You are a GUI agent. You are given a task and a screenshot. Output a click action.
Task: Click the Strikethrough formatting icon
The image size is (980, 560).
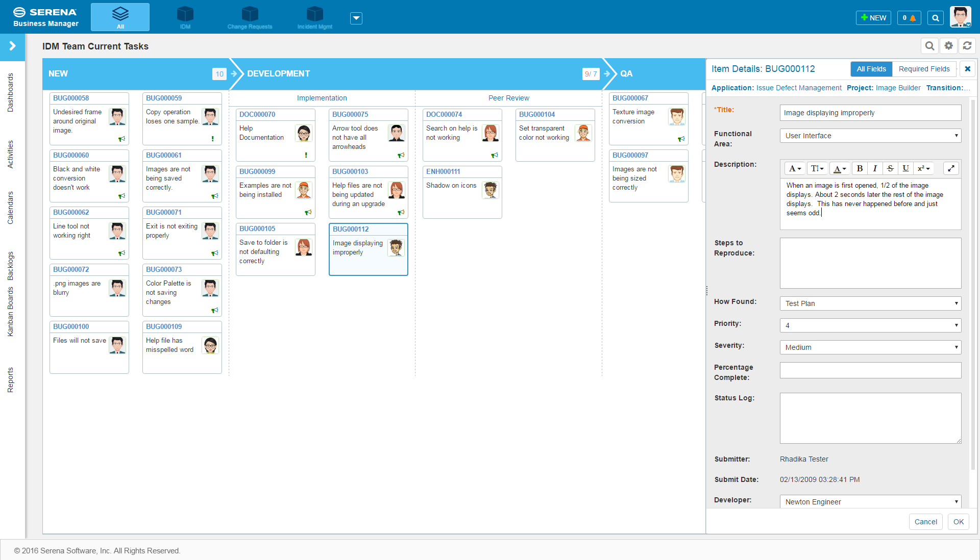tap(890, 168)
